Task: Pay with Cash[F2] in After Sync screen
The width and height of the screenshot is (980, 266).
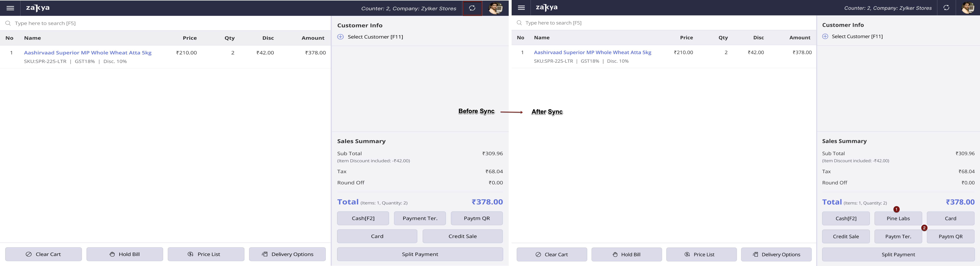Action: (x=846, y=218)
